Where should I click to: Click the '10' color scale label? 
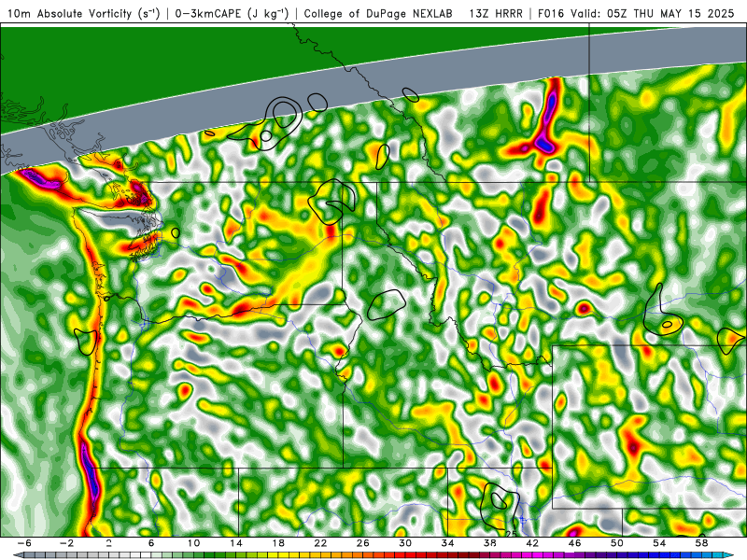(x=193, y=543)
